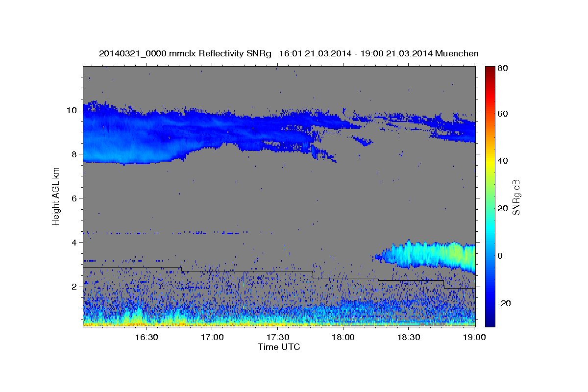Click the 'SNRg dB' colorbar label

[x=516, y=196]
